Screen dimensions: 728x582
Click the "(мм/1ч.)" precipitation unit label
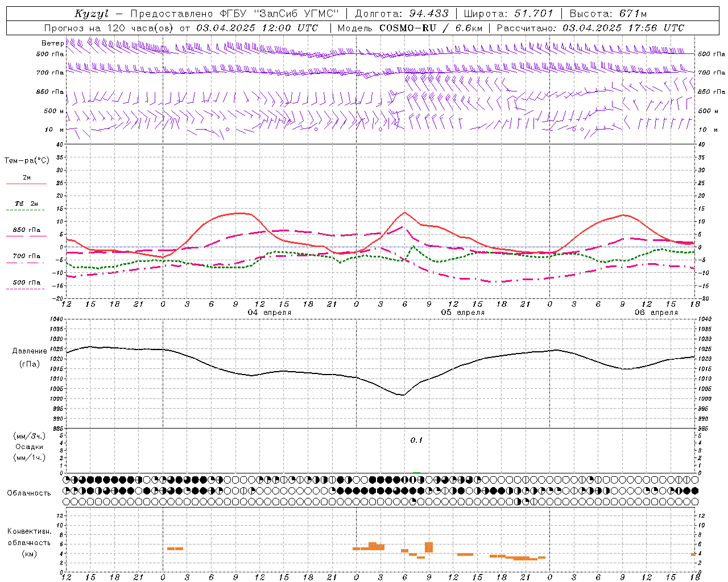point(29,458)
